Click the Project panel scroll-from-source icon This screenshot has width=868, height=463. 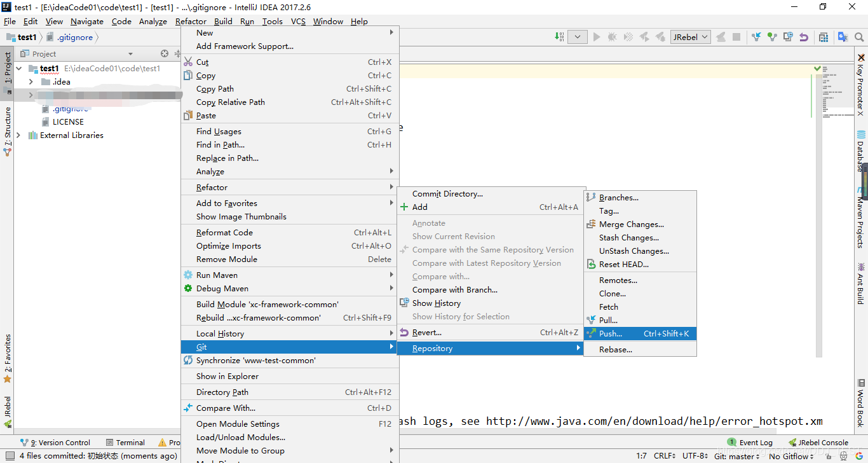pyautogui.click(x=165, y=53)
